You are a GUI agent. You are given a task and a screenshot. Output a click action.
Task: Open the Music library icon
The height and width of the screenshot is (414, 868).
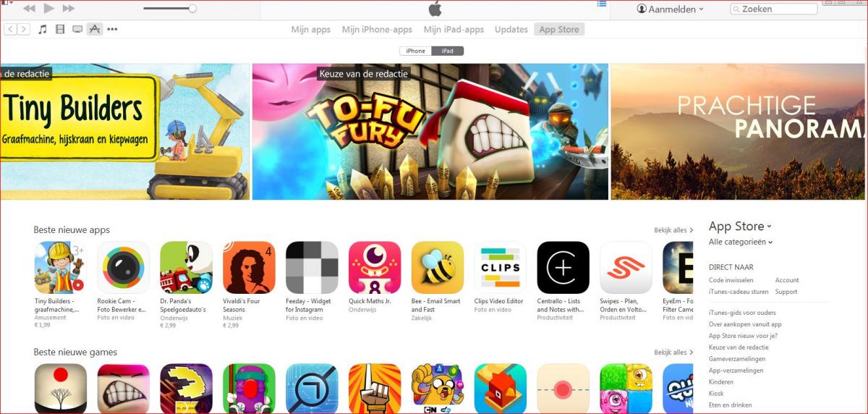point(43,29)
